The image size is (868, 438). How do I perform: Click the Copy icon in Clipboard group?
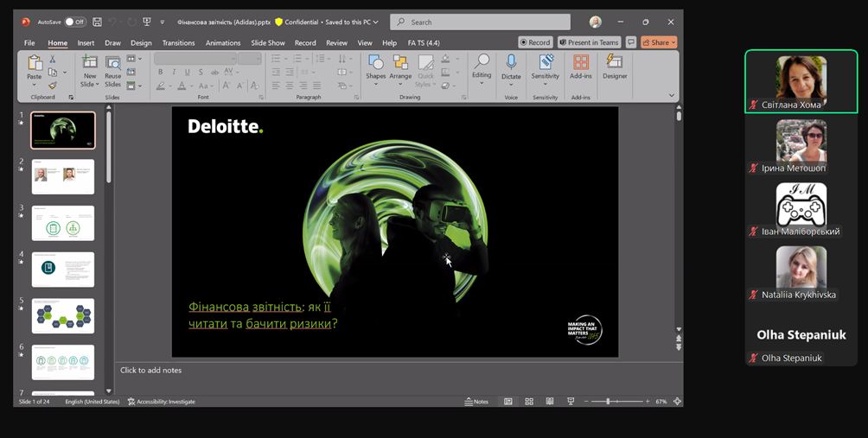coord(53,73)
